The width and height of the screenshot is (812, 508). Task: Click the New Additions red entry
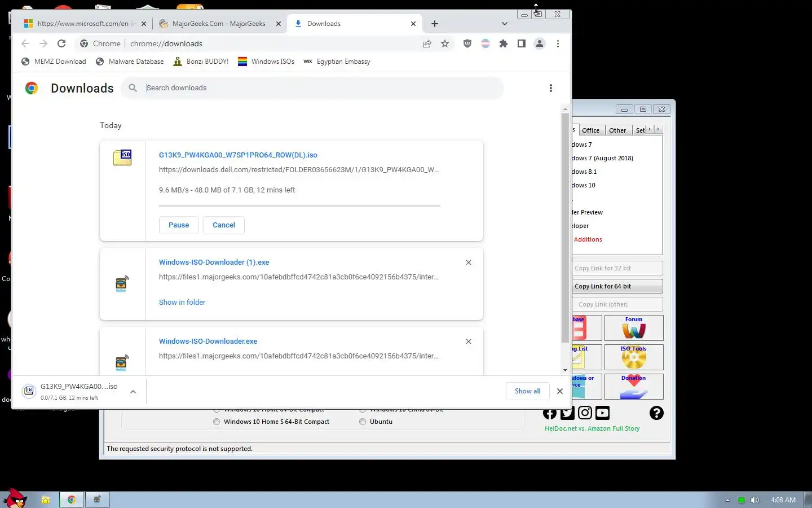588,240
